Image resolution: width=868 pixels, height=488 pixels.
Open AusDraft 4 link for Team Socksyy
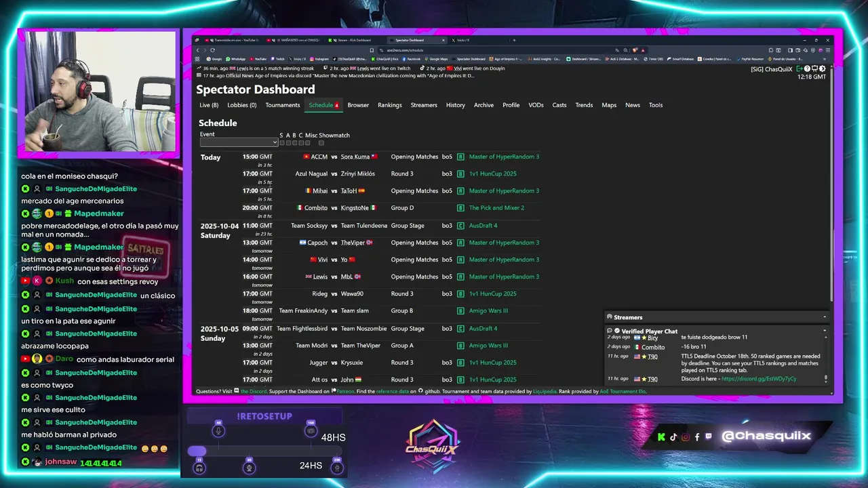tap(483, 226)
